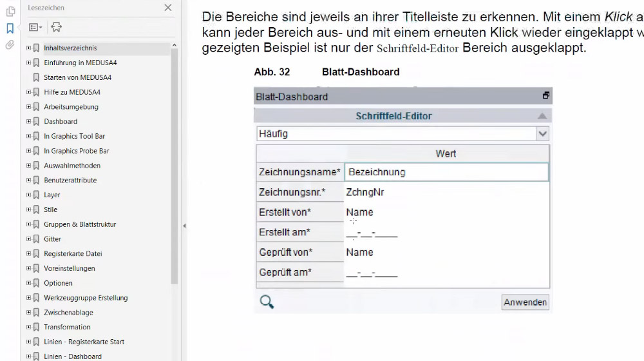Click the bookmark icon beside Layer
Viewport: 644px width, 361px height.
click(x=36, y=195)
